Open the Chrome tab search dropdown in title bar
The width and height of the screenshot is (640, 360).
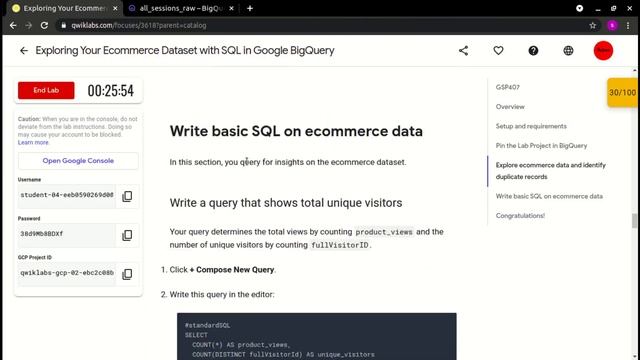580,8
